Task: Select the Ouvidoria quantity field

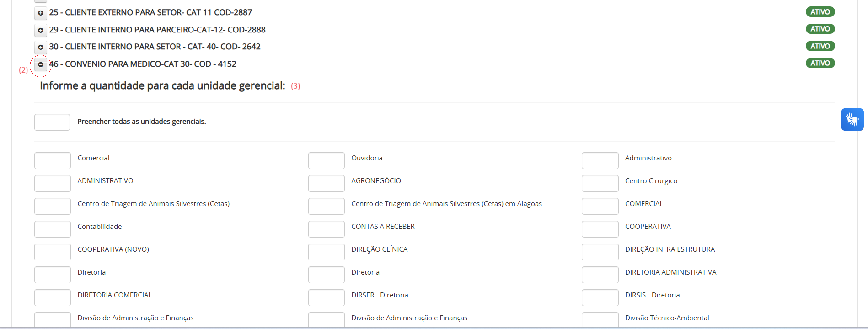Action: pyautogui.click(x=326, y=160)
